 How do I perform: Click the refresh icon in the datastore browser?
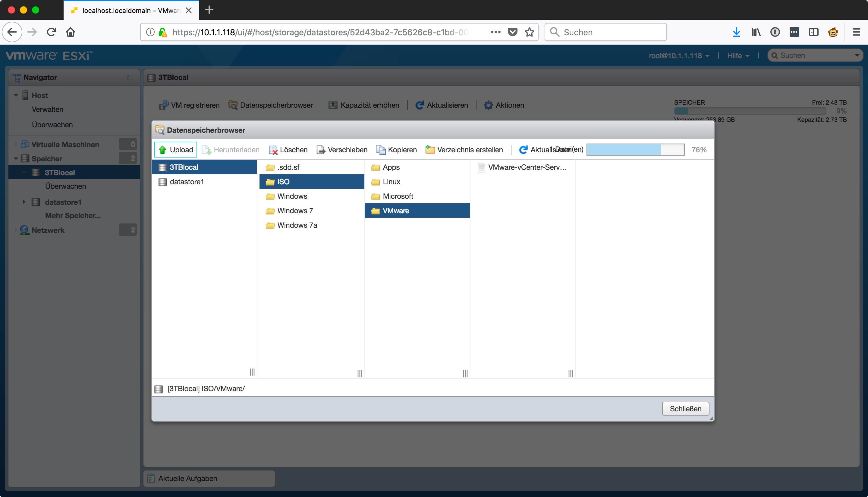click(523, 150)
